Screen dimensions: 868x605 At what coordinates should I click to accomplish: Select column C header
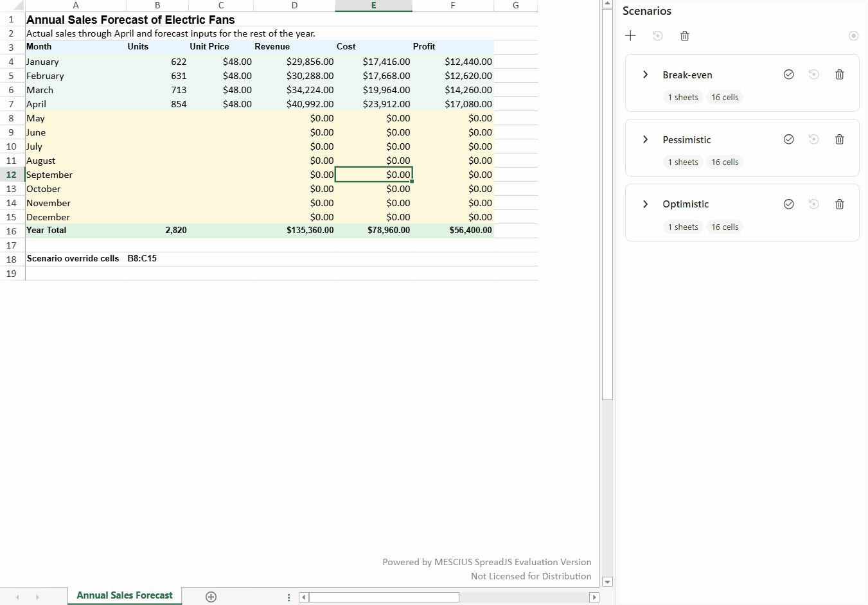[x=221, y=6]
